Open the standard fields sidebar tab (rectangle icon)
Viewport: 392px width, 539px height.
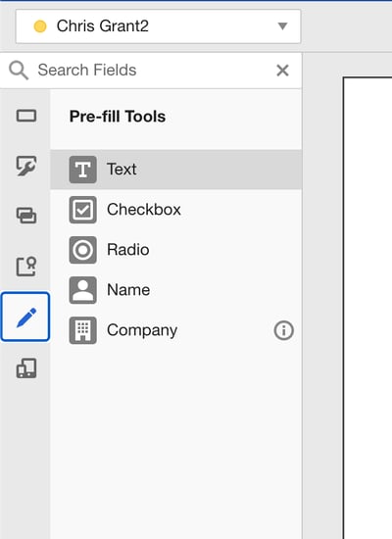(26, 116)
